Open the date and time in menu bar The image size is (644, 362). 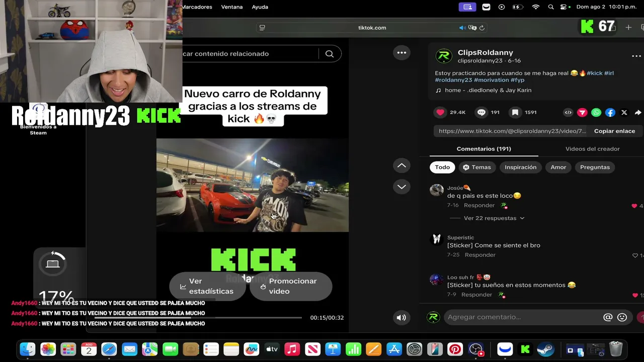point(607,7)
